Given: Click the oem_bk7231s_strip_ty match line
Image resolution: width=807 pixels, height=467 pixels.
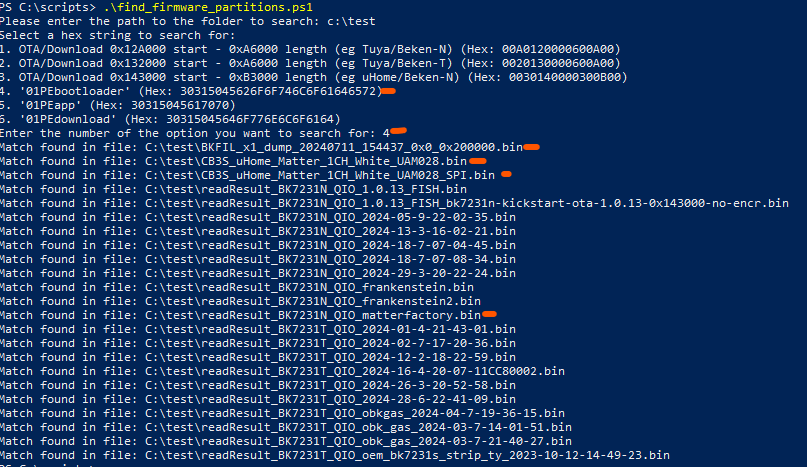Looking at the screenshot, I should click(x=335, y=455).
